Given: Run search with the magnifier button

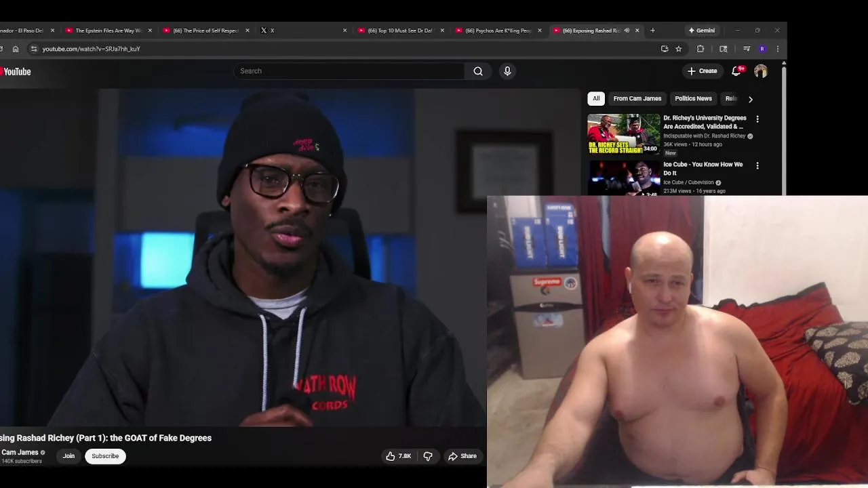Looking at the screenshot, I should 478,71.
